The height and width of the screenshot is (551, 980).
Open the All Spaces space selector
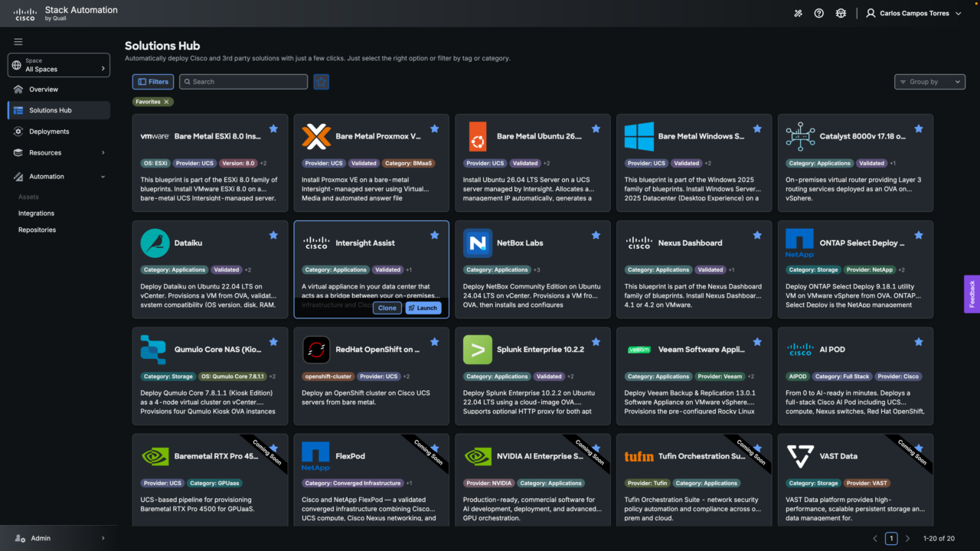click(x=59, y=65)
